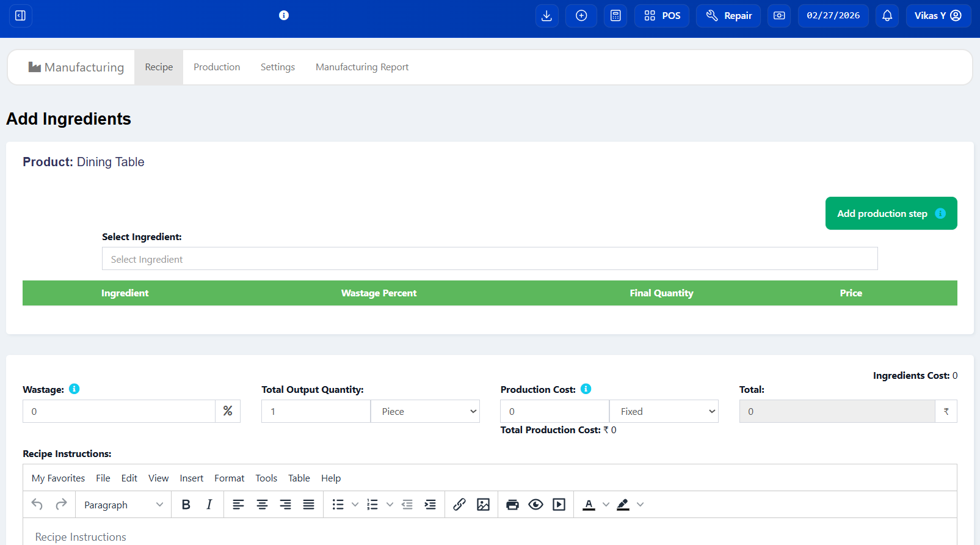The width and height of the screenshot is (980, 545).
Task: Click into the Wastage percent input
Action: click(x=119, y=411)
